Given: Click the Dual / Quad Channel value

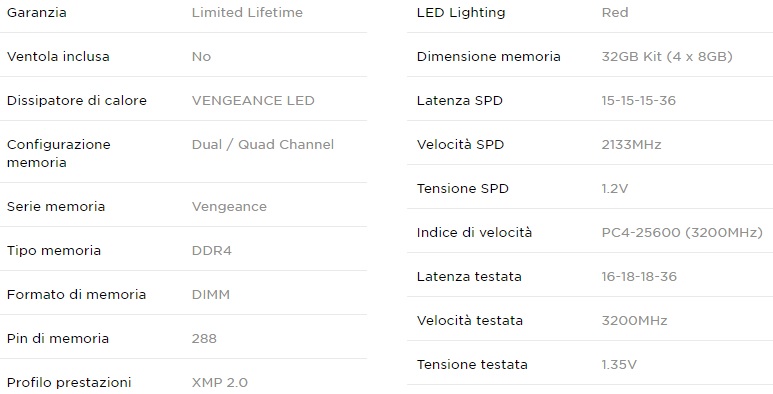Looking at the screenshot, I should 263,144.
